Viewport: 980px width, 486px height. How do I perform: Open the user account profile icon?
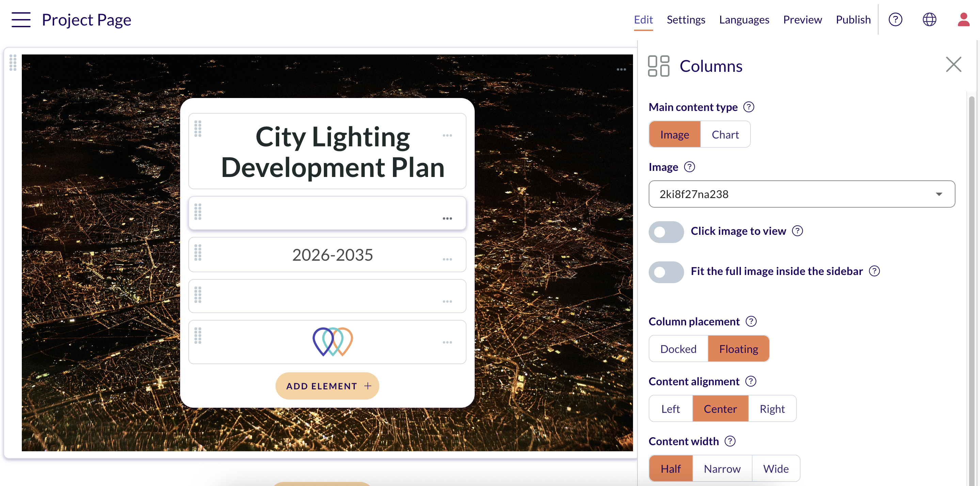(963, 19)
